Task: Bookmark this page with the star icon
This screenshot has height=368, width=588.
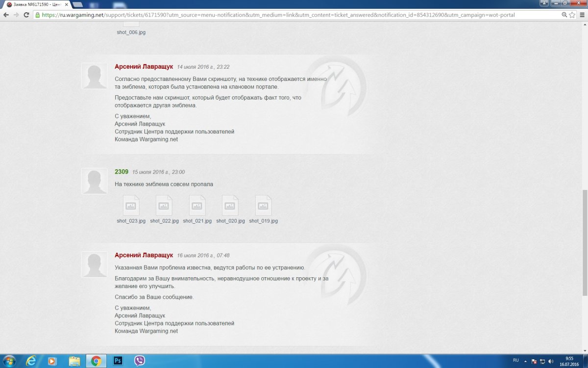Action: 572,15
